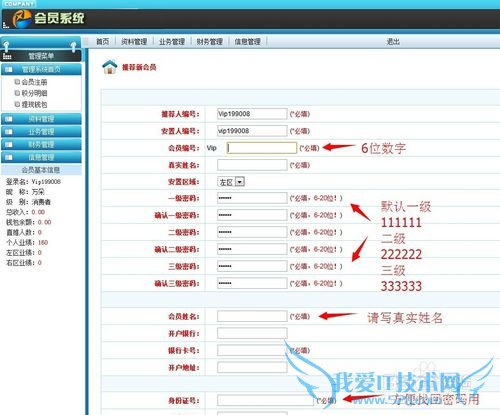This screenshot has width=500, height=415.
Task: Click the 直推人数 0 entry
Action: (24, 232)
